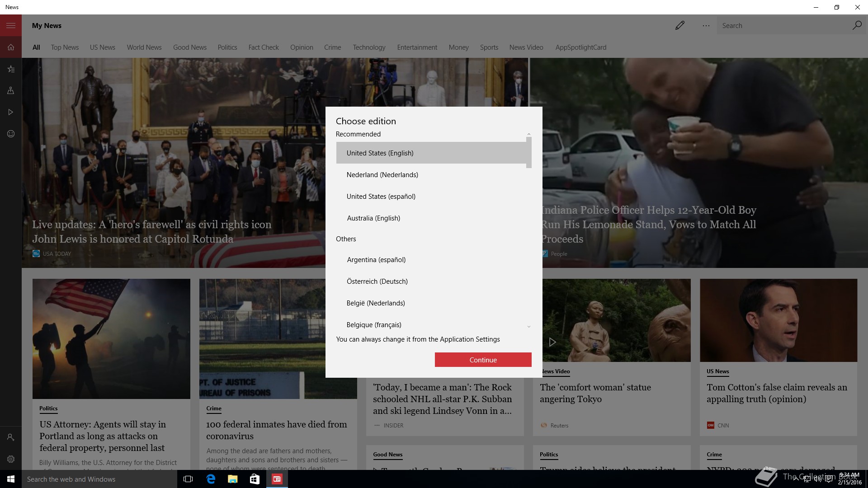Select Österreich (Deutsch) edition

coord(431,281)
